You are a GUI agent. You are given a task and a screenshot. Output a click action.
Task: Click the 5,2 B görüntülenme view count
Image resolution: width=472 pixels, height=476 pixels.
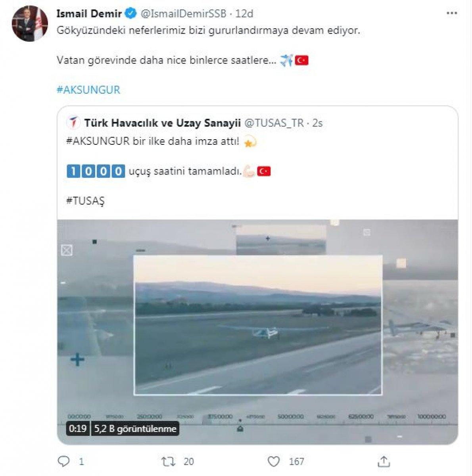tap(135, 429)
